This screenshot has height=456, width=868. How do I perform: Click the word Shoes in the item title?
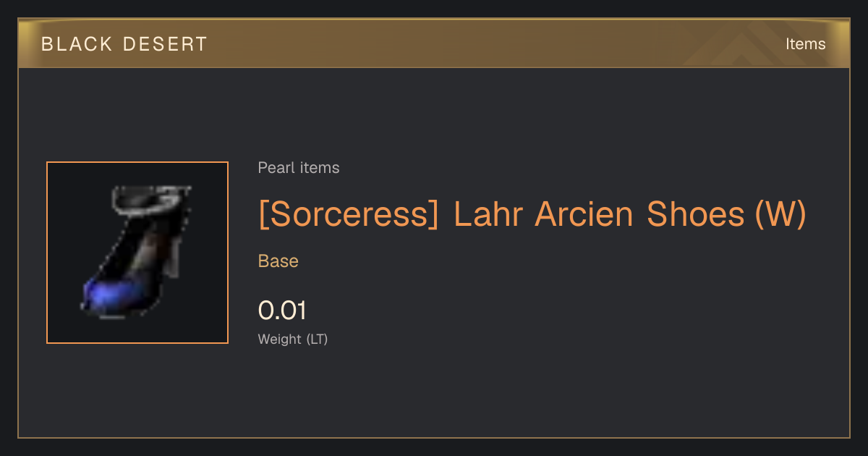[695, 214]
